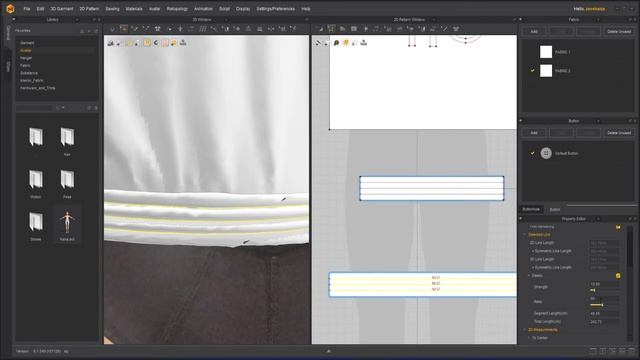The width and height of the screenshot is (640, 360).
Task: Click the Strength value field
Action: [604, 284]
